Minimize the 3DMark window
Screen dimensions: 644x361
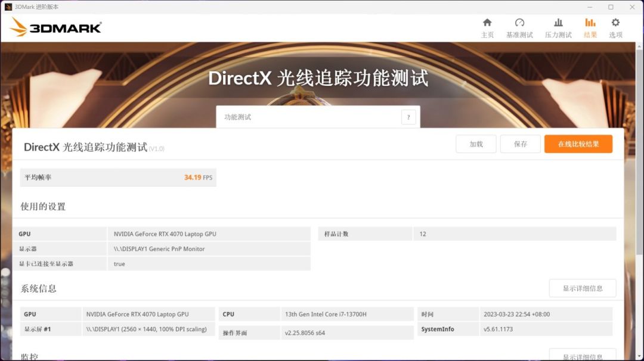[590, 7]
